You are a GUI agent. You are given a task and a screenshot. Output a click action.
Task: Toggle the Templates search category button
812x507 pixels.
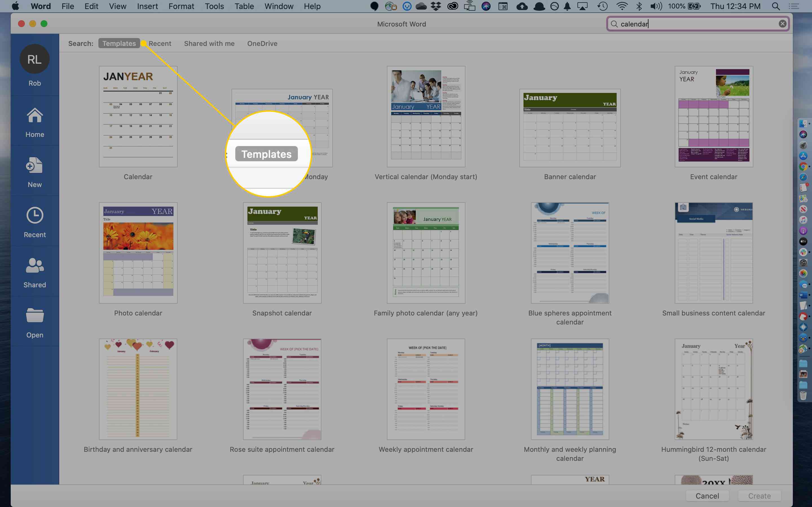coord(119,43)
